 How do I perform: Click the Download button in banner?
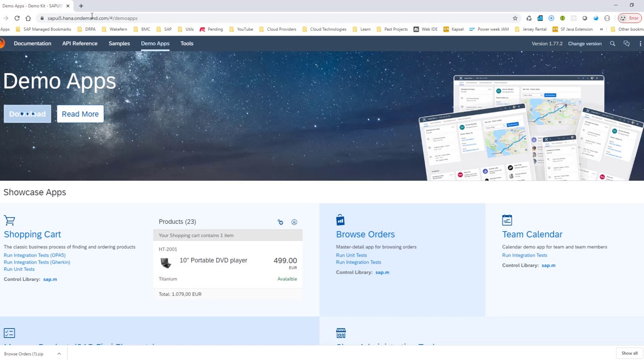[x=27, y=114]
